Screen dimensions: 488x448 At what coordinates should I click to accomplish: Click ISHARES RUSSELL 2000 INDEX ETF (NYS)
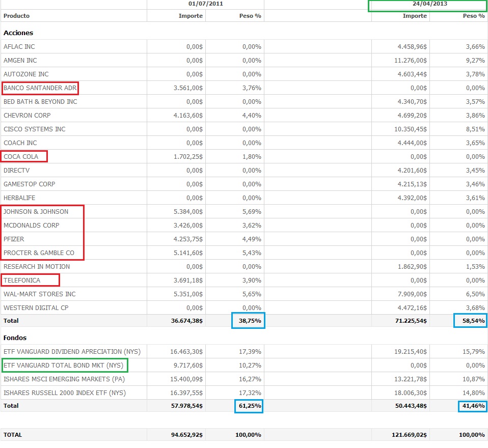click(65, 393)
